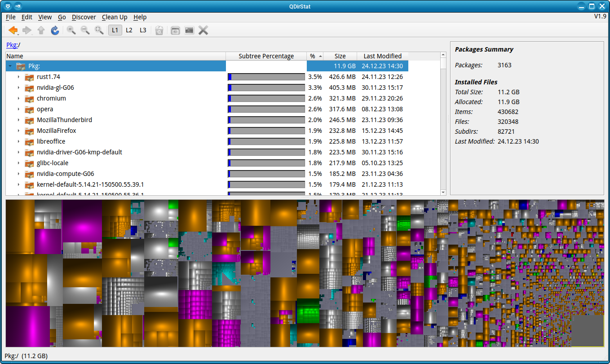This screenshot has height=364, width=610.
Task: Click the large magenta tile at treemap top-left
Action: [x=82, y=221]
